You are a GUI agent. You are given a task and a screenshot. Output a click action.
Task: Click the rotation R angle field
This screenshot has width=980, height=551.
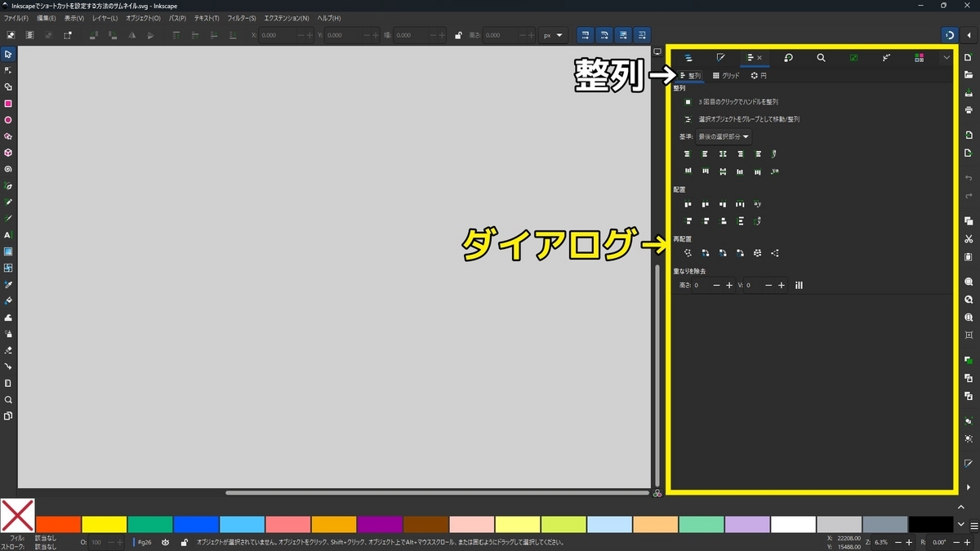pos(940,542)
